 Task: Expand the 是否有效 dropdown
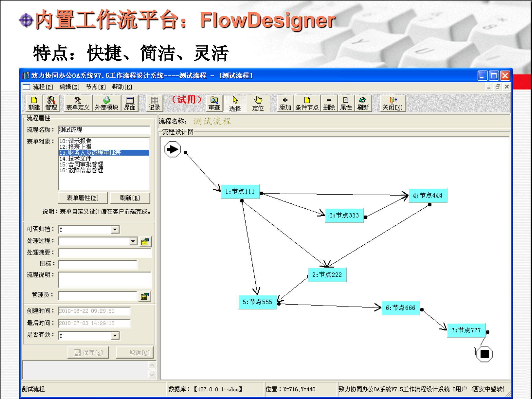coord(115,336)
